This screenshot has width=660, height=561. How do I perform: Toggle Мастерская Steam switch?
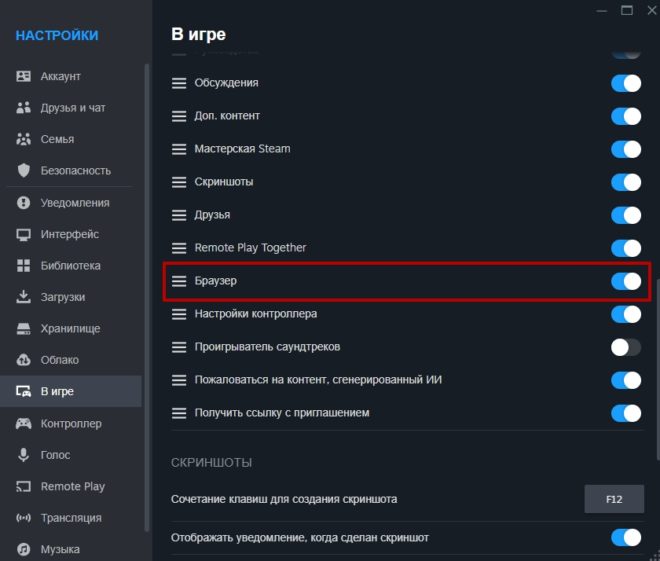coord(626,149)
